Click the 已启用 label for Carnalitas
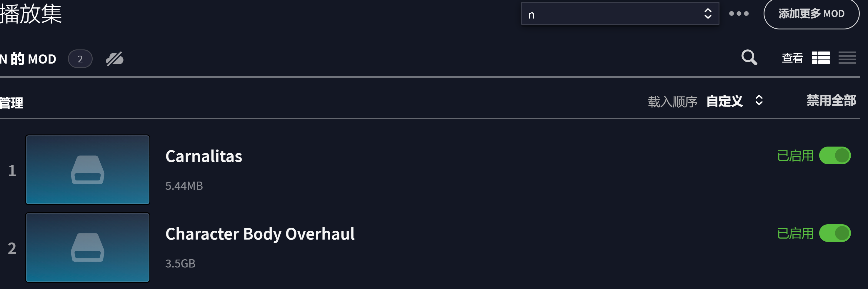This screenshot has height=289, width=868. pyautogui.click(x=795, y=156)
